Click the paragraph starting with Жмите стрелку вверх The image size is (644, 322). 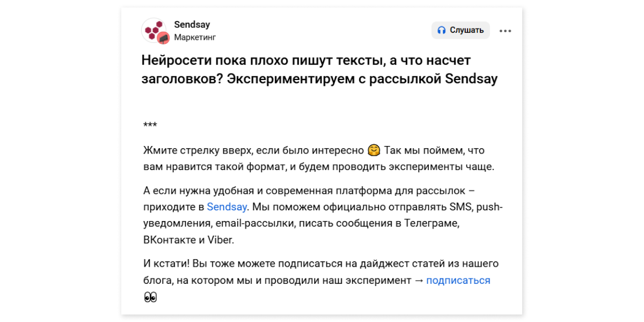tap(319, 158)
